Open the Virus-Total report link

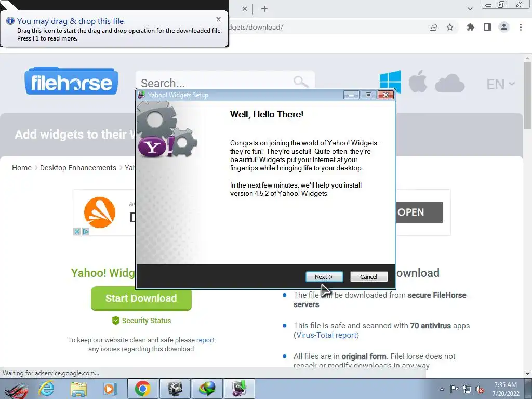click(x=326, y=335)
